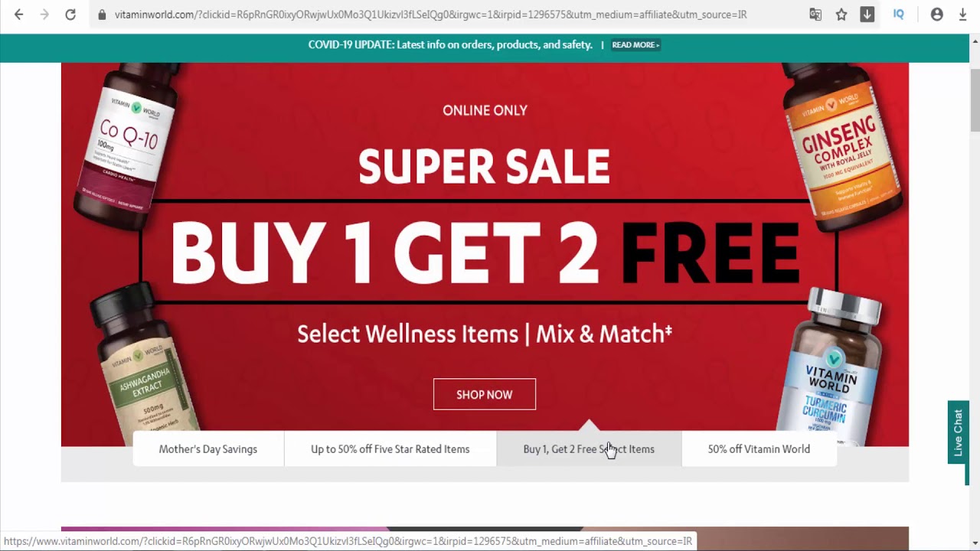Click the browser back arrow
Screen dimensions: 980x551
point(19,15)
